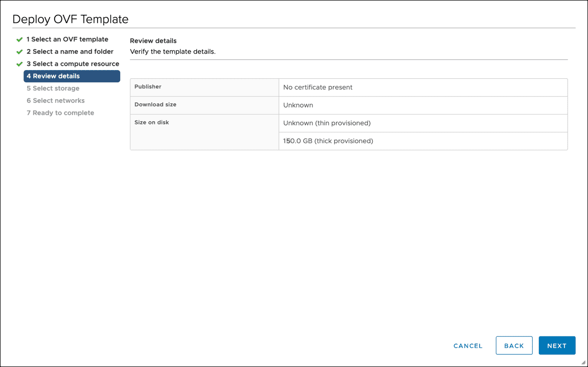Viewport: 588px width, 367px height.
Task: Click the Download size row label
Action: pos(155,105)
